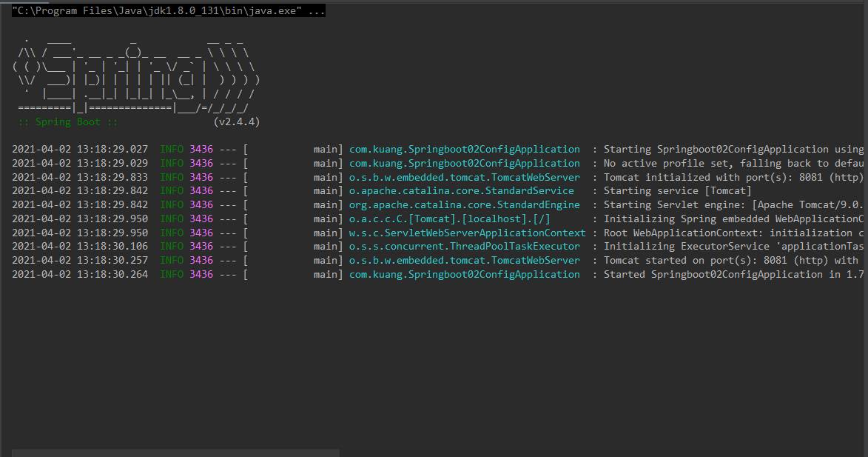
Task: Click TomcatWebServer logger on the 13:18:30.257 line
Action: point(465,261)
